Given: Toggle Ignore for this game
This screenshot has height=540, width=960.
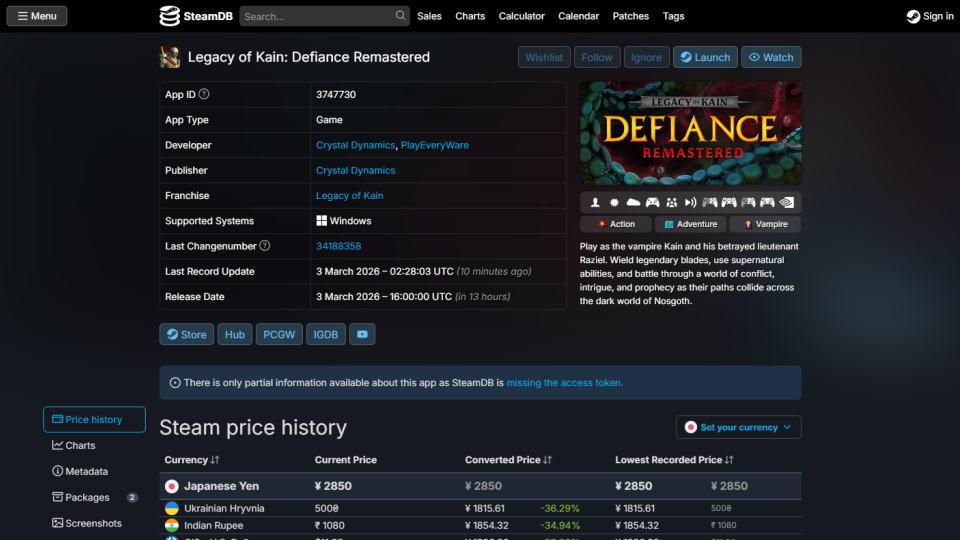Looking at the screenshot, I should (646, 57).
